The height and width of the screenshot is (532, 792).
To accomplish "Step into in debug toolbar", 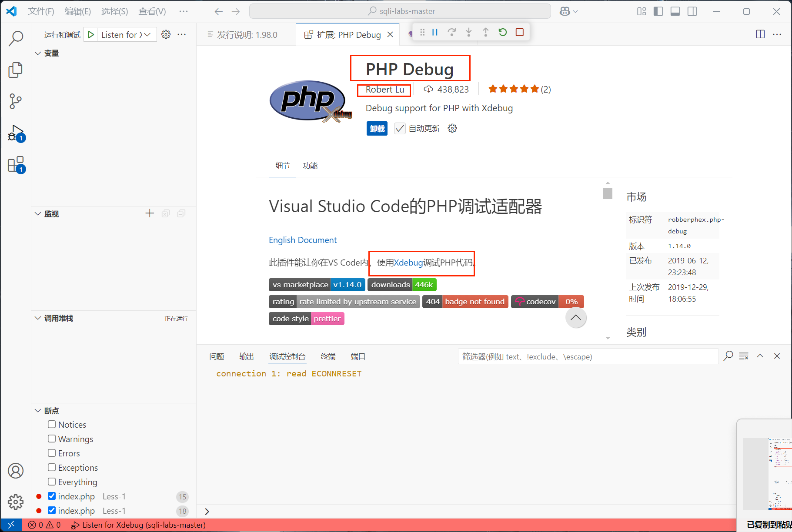I will [469, 32].
